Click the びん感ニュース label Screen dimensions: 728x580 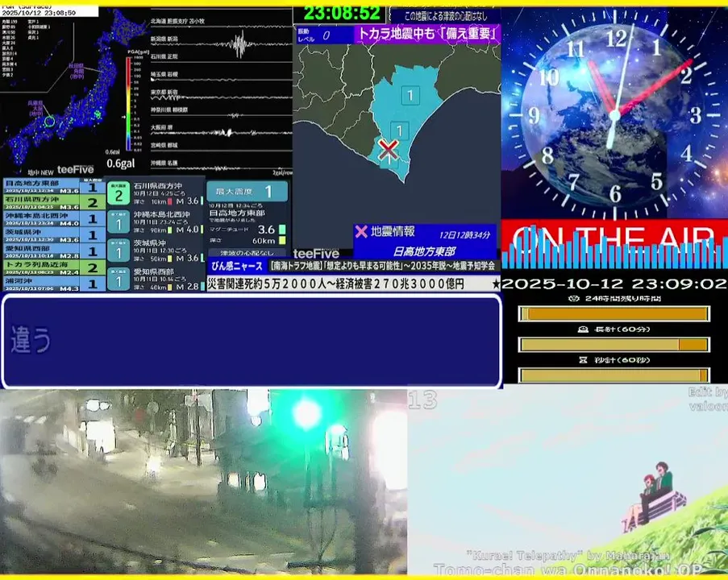(237, 267)
